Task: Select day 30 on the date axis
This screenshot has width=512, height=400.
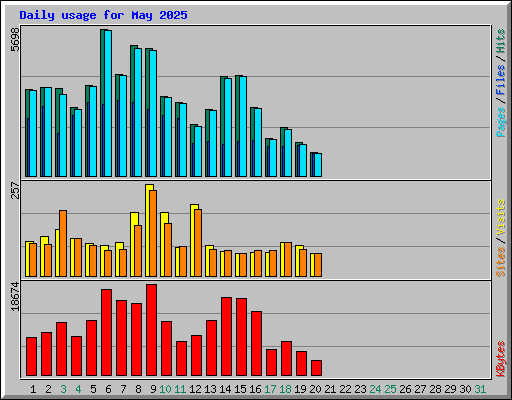Action: [465, 389]
